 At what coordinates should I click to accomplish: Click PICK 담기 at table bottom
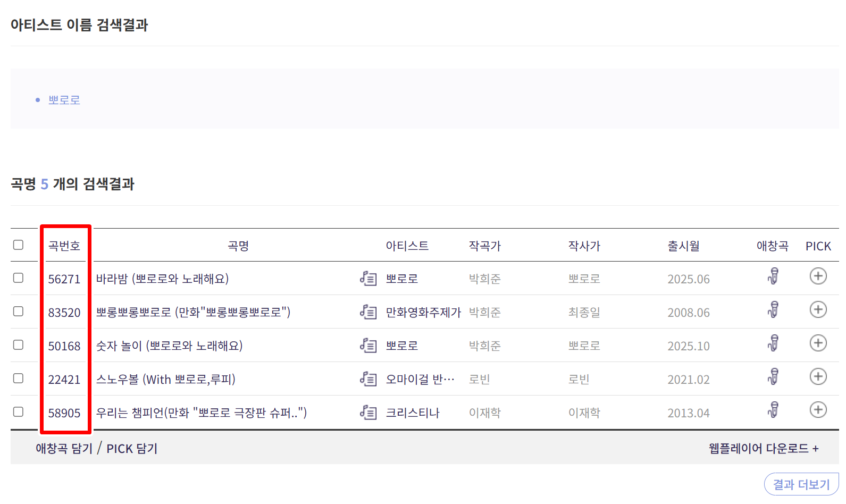tap(132, 448)
